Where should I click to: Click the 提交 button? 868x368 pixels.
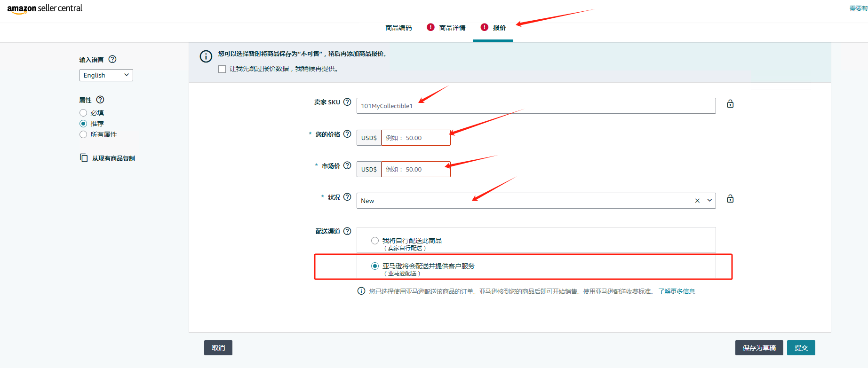point(801,348)
